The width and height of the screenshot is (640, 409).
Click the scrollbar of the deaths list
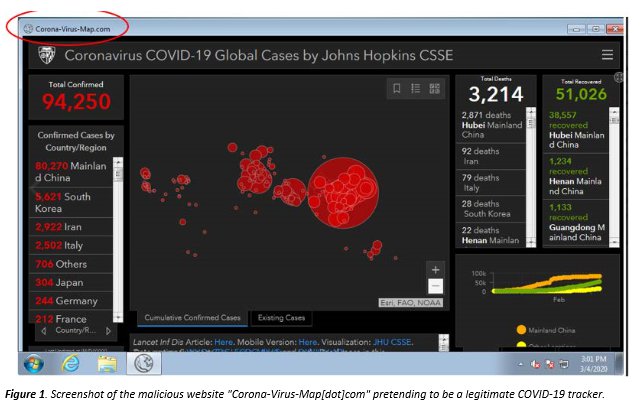click(x=531, y=177)
